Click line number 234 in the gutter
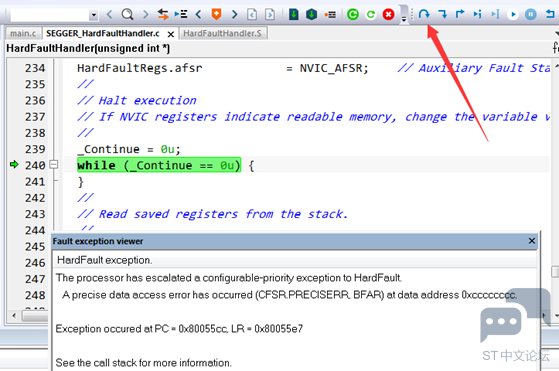This screenshot has width=559, height=371. coord(35,68)
